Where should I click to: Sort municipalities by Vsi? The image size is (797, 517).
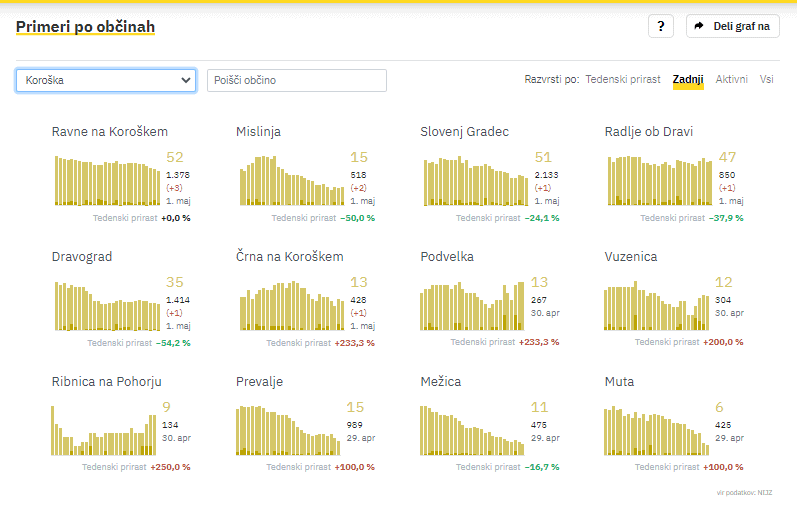[766, 79]
